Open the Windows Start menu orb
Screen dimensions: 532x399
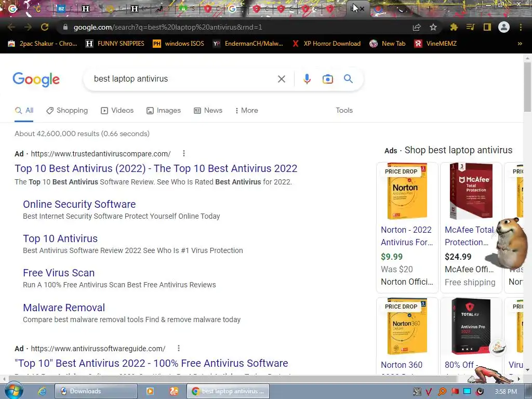pos(14,391)
